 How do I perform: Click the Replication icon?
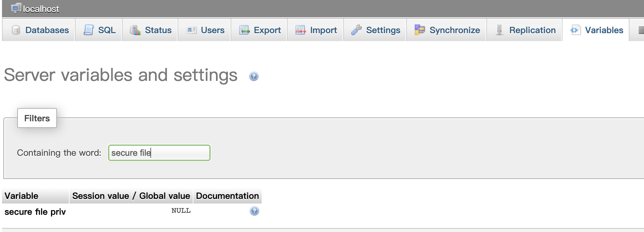[500, 30]
